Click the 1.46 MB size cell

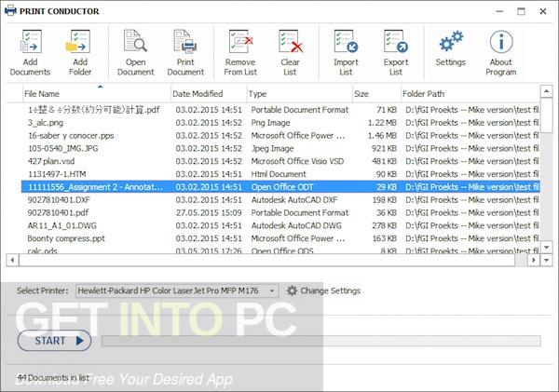(x=382, y=136)
